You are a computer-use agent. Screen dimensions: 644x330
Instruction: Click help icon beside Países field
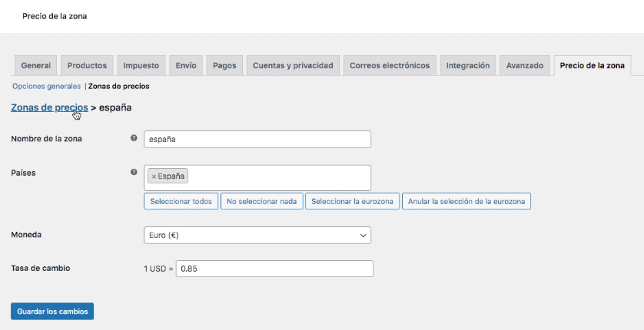[134, 173]
